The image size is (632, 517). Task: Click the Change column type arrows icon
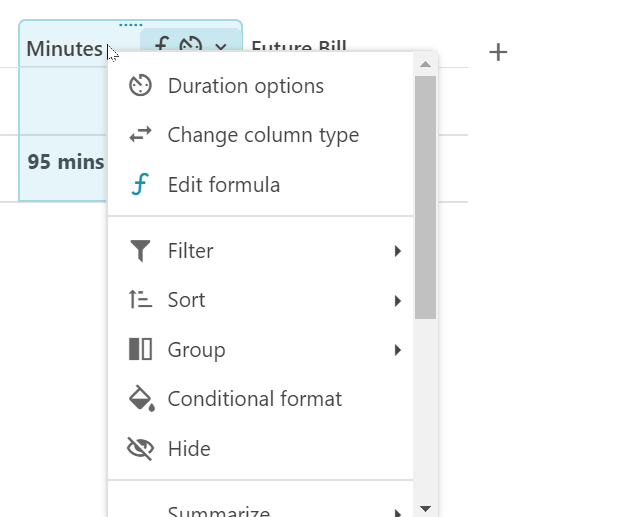coord(141,135)
